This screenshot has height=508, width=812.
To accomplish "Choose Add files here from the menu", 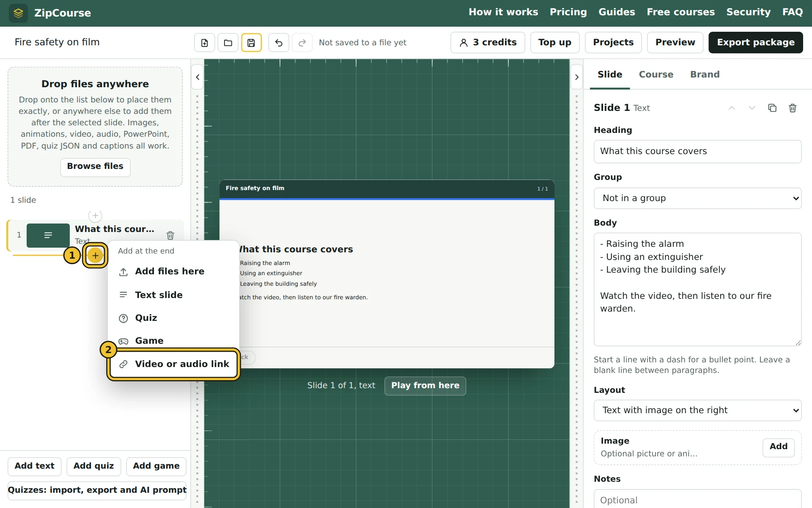I will tap(173, 271).
